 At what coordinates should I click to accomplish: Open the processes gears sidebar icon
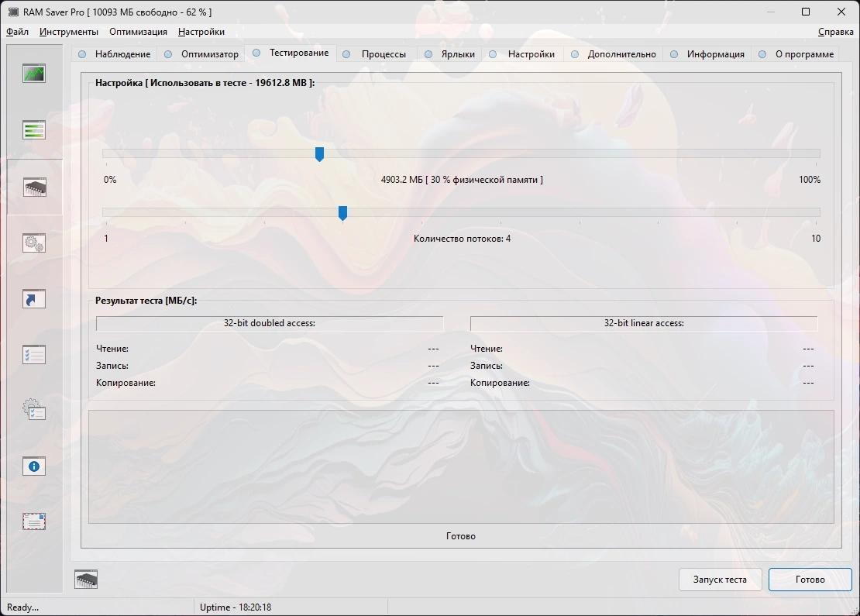click(x=34, y=243)
